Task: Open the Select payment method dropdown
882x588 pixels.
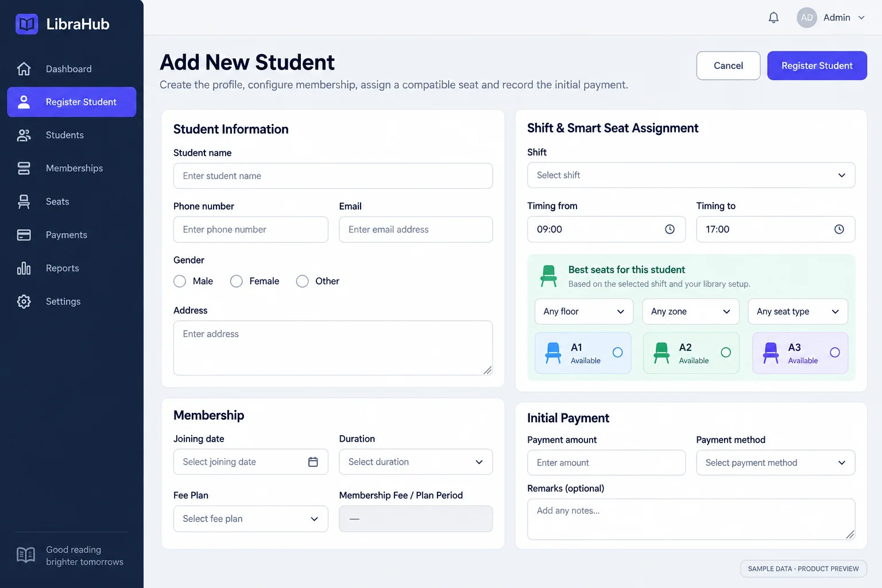Action: 775,463
